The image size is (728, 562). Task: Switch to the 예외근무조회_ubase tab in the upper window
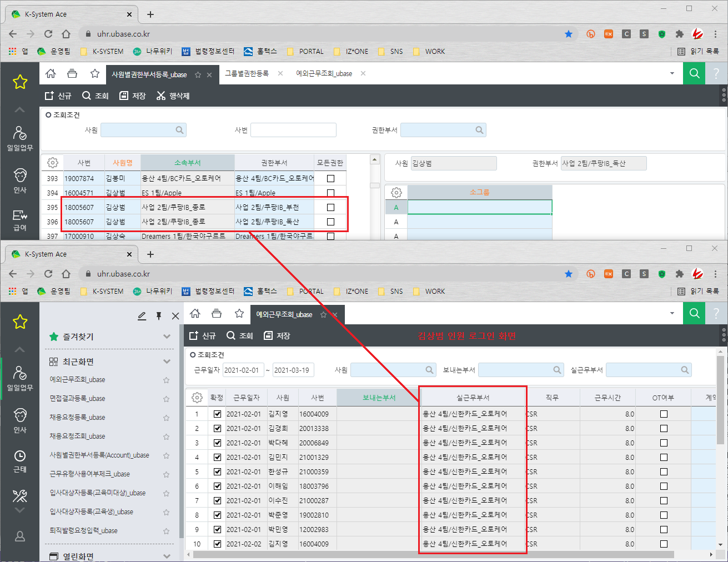click(x=324, y=73)
